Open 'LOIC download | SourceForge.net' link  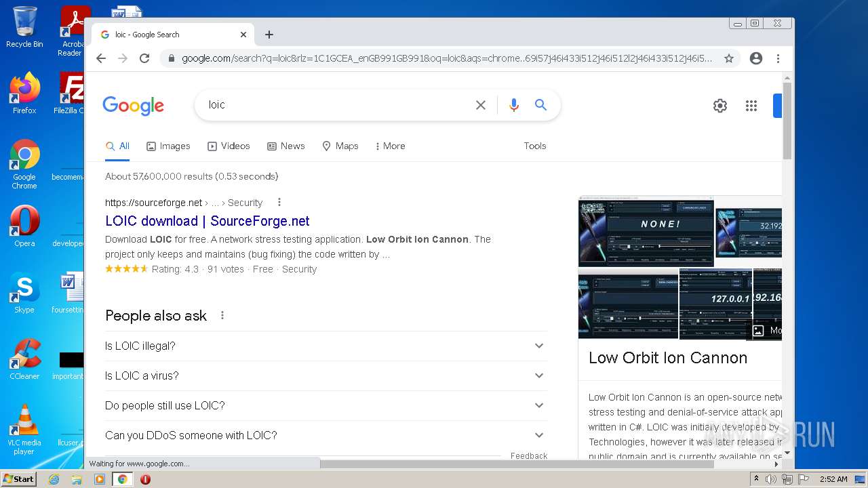(208, 221)
